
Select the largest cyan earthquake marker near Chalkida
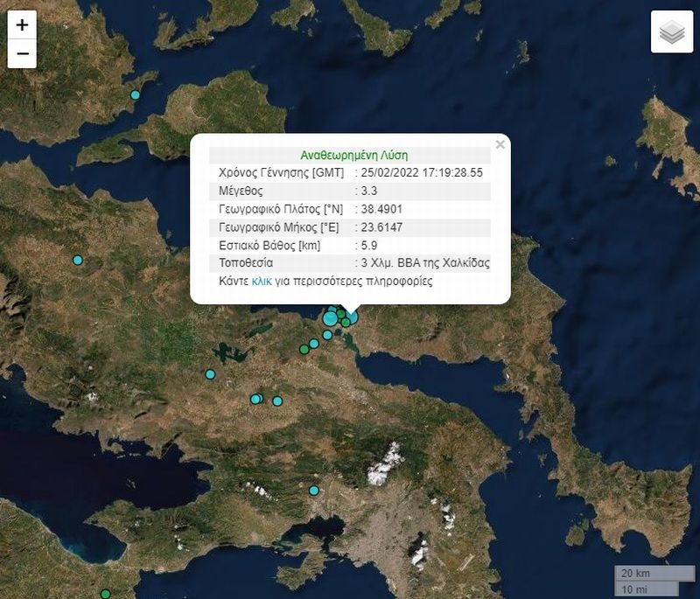coord(331,318)
